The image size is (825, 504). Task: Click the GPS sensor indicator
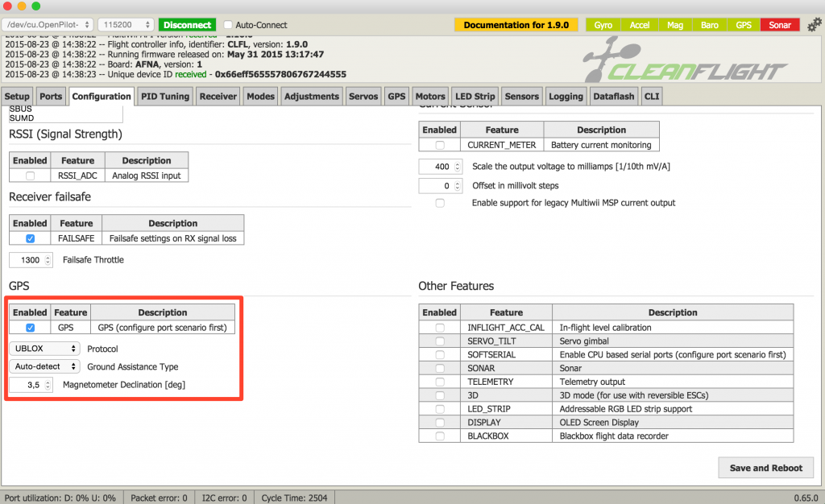(743, 25)
